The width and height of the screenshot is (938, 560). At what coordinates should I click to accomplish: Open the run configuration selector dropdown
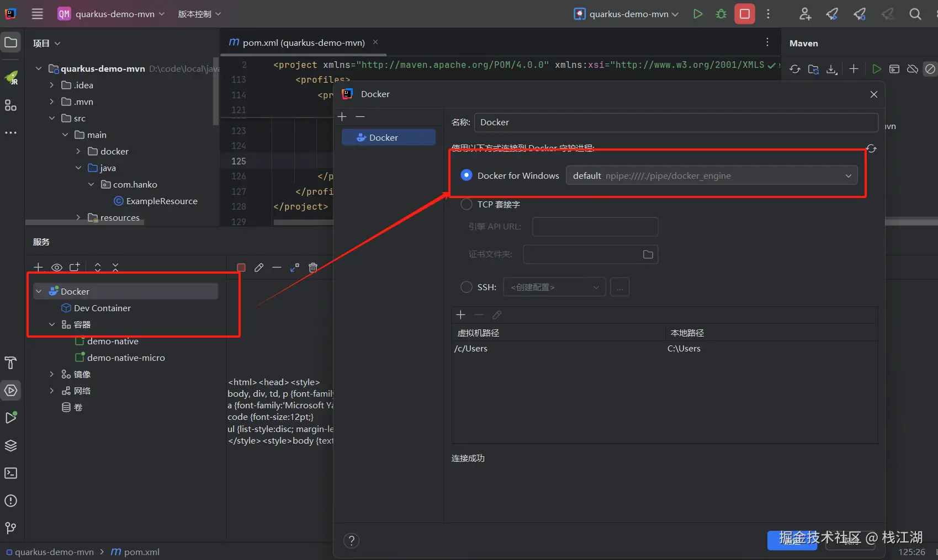(626, 14)
